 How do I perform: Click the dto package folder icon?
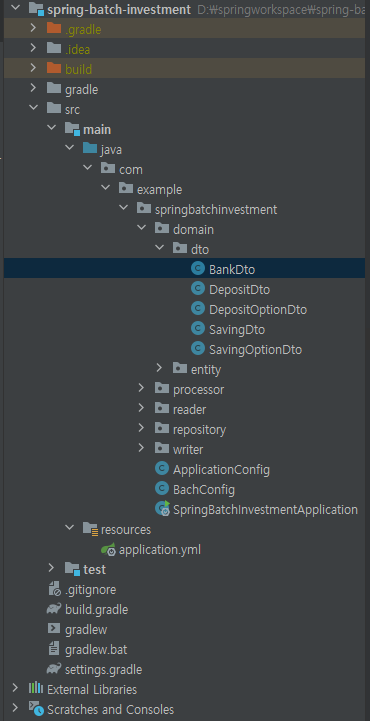[x=180, y=249]
